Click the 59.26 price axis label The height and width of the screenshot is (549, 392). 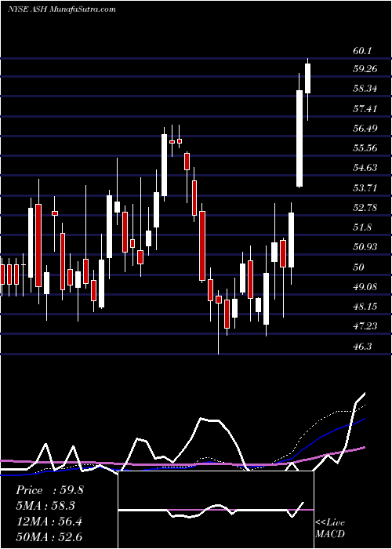tap(365, 69)
